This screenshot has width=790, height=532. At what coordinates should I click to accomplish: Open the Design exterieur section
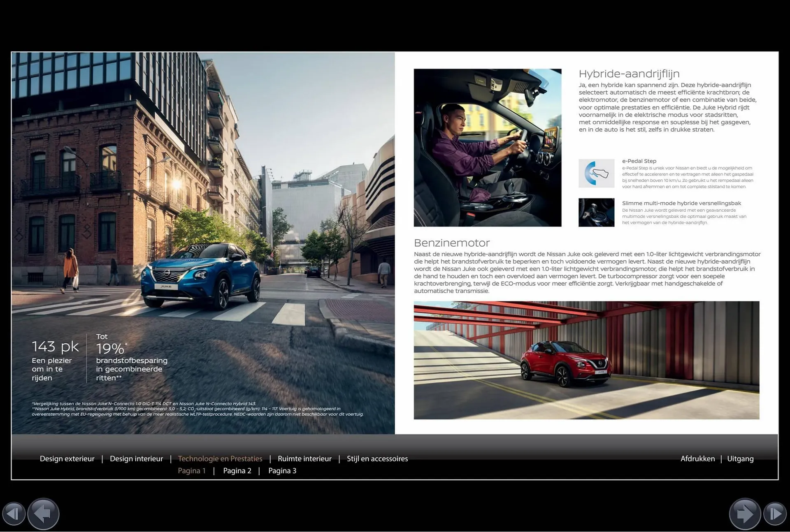[x=67, y=459]
